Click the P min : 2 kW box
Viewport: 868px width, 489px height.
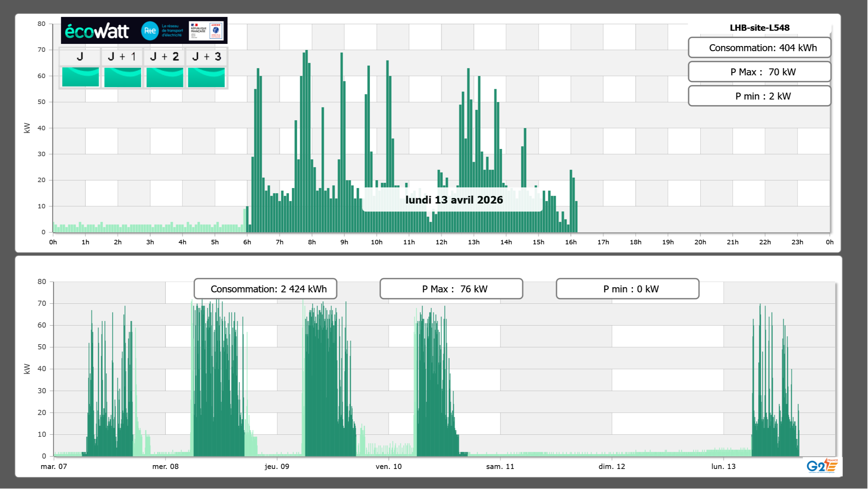coord(759,96)
